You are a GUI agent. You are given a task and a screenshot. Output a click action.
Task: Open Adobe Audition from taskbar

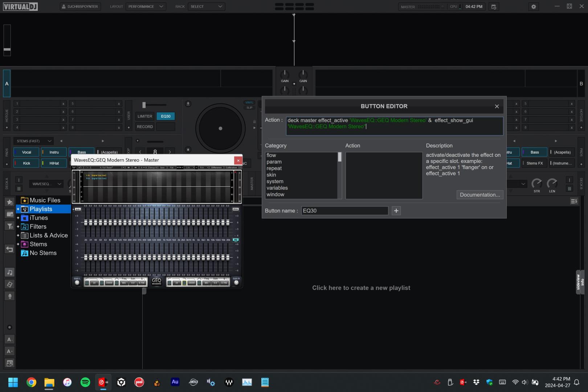[x=175, y=382]
